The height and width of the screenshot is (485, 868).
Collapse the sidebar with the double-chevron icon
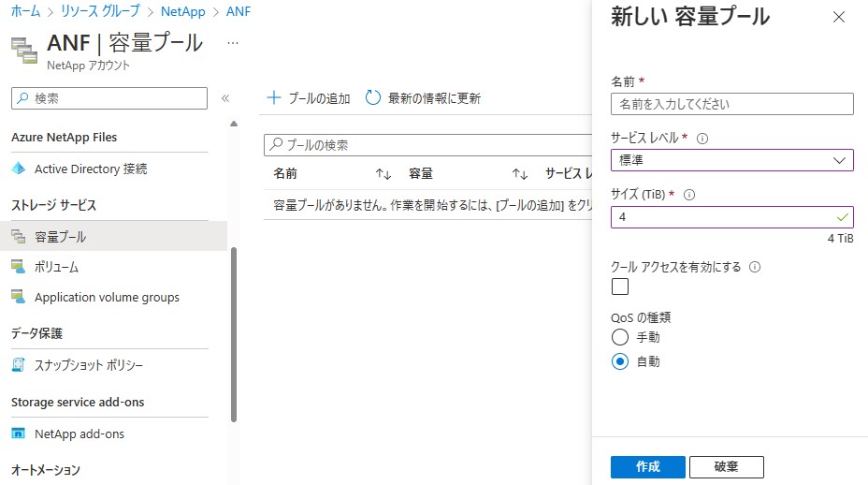225,98
